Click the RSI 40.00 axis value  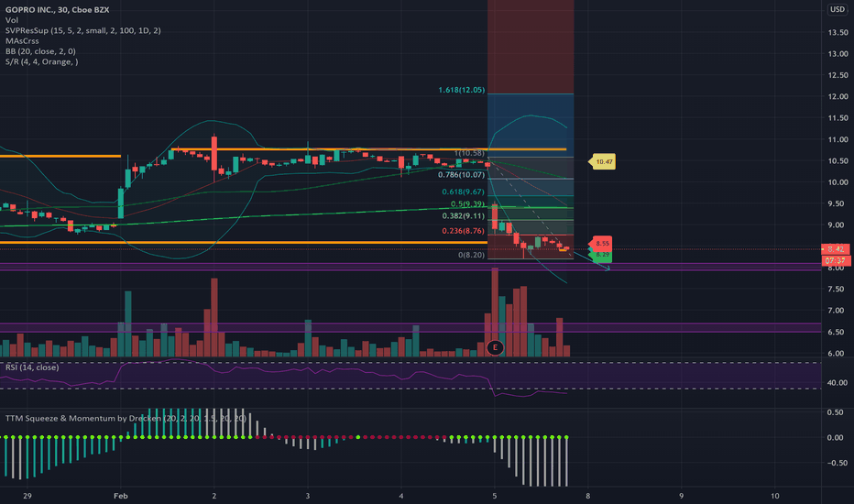click(838, 382)
